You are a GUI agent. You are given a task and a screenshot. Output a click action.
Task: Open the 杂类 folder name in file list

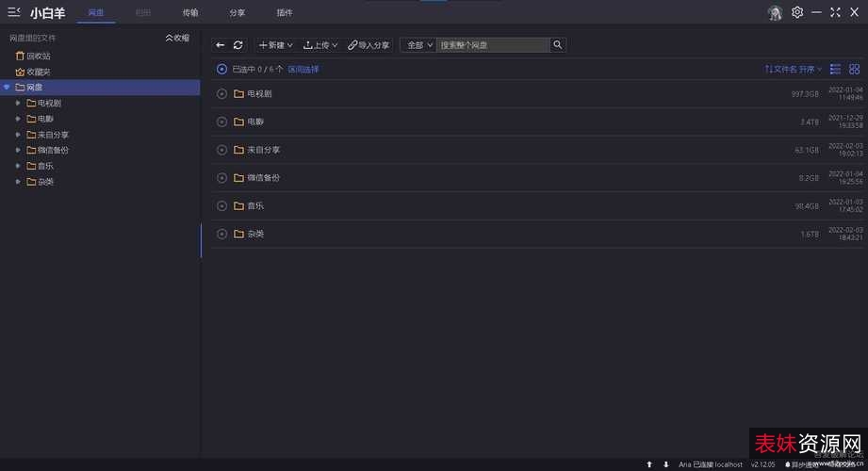tap(255, 235)
